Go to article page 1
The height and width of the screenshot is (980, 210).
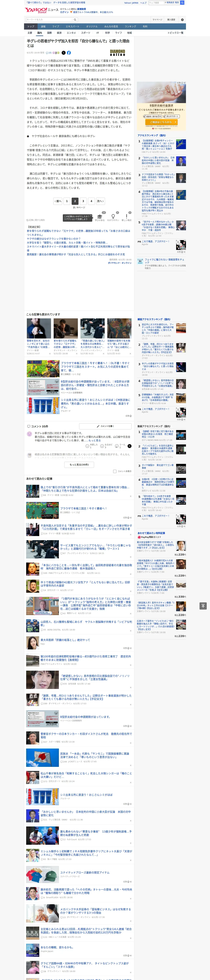(67, 201)
